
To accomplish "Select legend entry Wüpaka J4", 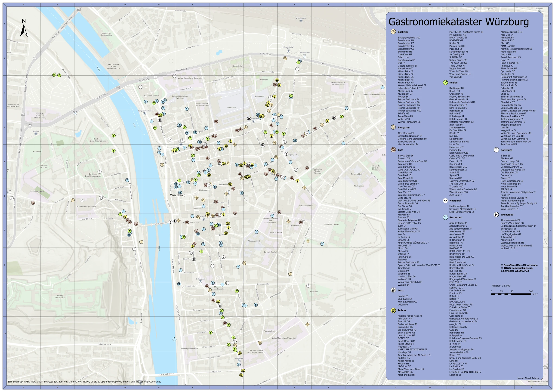I will 404,285.
